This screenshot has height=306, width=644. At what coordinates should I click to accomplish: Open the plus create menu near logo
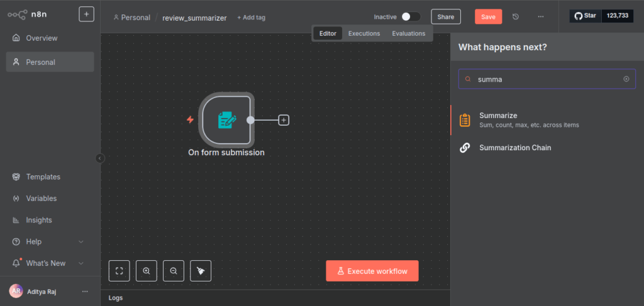86,14
